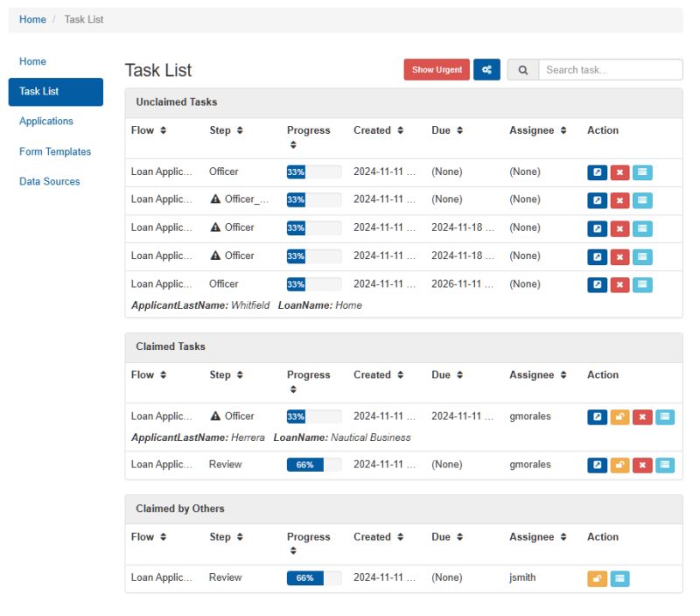Click the due date 2026-11-11 cell
Screen dimensions: 700x616
462,283
